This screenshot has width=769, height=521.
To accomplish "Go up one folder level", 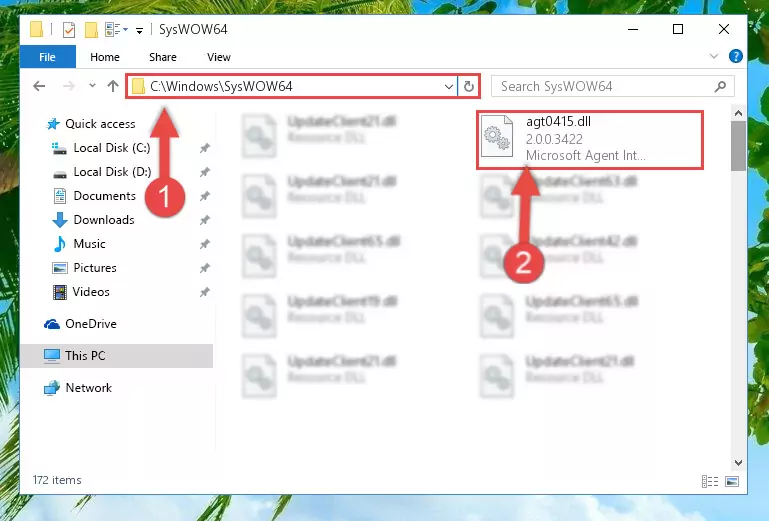I will (x=113, y=86).
